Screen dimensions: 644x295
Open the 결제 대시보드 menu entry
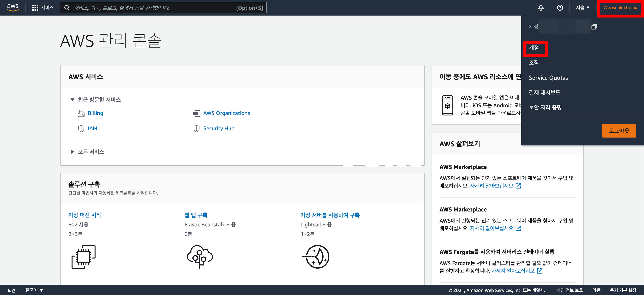pos(544,92)
